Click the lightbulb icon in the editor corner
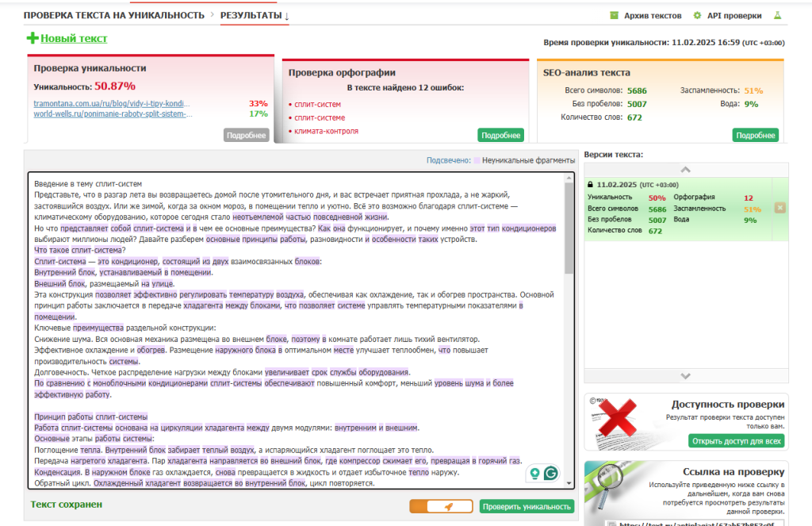812x526 pixels. pos(534,473)
